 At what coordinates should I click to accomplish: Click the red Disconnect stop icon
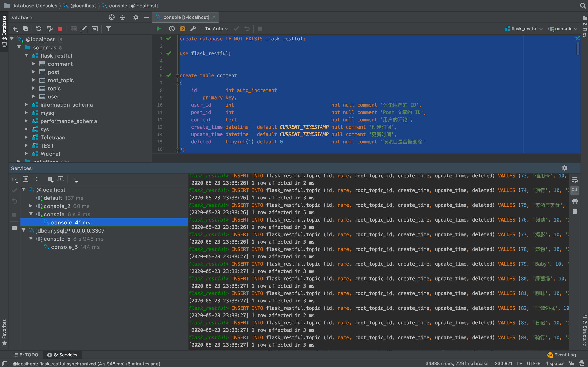coord(60,29)
